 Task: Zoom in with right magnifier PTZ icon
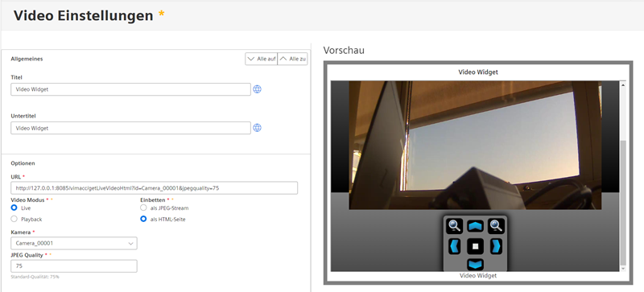point(496,226)
